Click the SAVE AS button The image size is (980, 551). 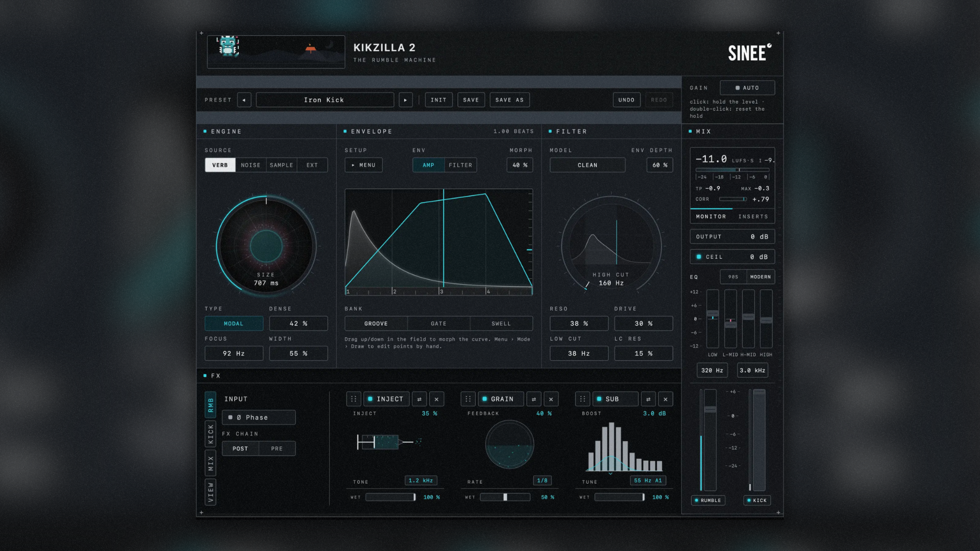point(509,100)
